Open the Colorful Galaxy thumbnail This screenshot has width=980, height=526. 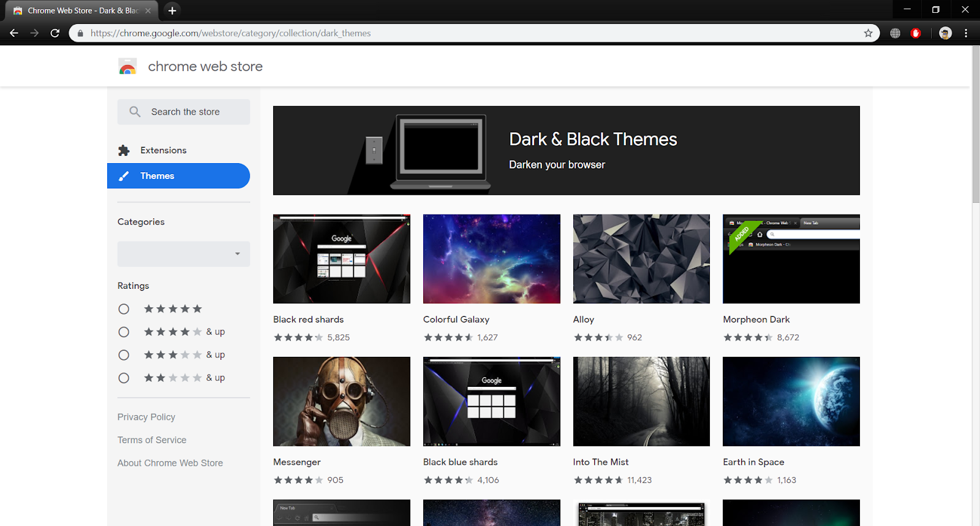(492, 259)
